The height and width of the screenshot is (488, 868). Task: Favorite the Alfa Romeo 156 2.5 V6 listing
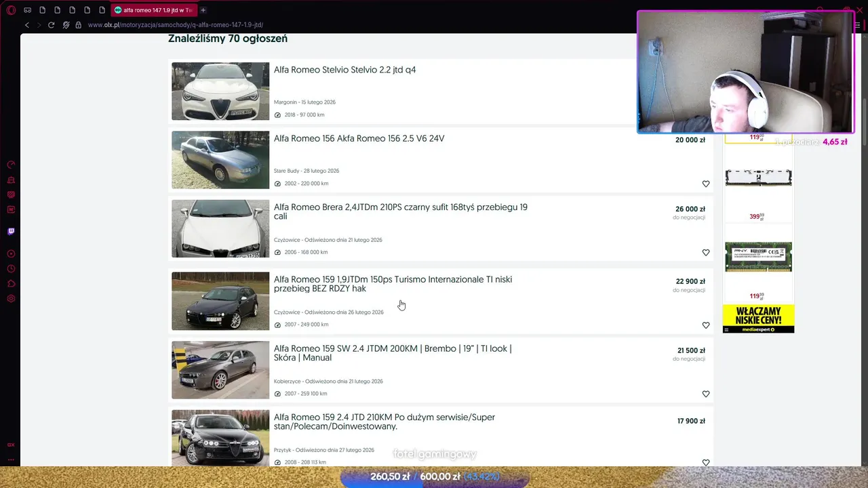[705, 184]
